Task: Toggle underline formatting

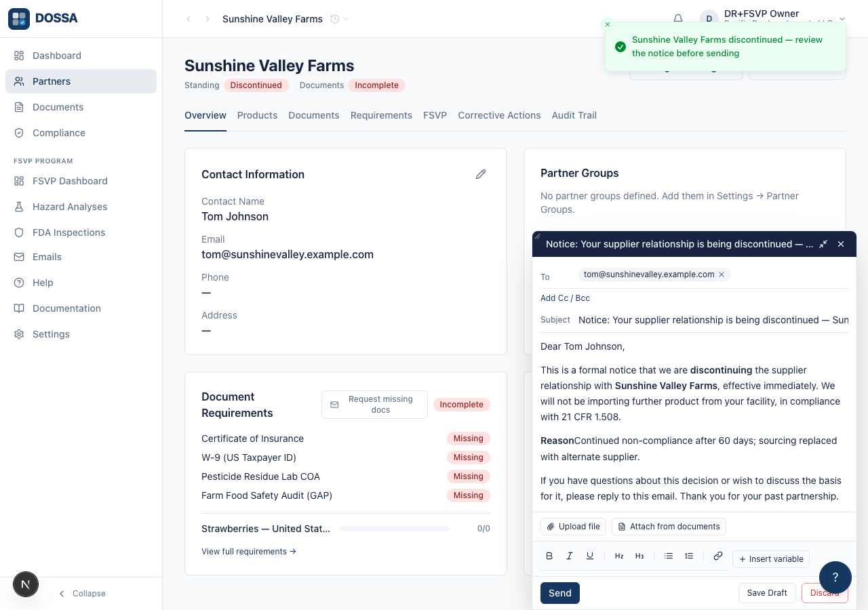Action: click(x=590, y=556)
